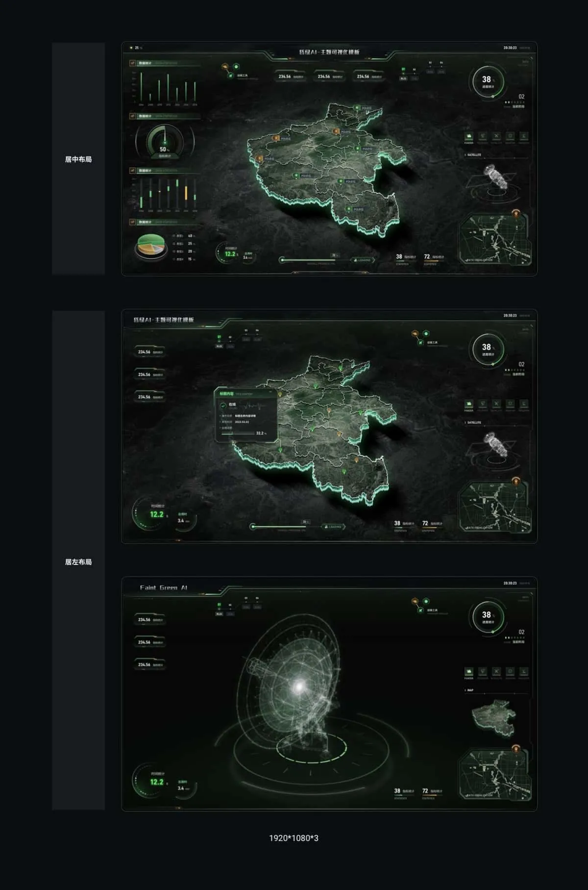This screenshot has width=588, height=890.
Task: Click the first 234.56 stat button in Faint Green AI
Action: tap(150, 620)
